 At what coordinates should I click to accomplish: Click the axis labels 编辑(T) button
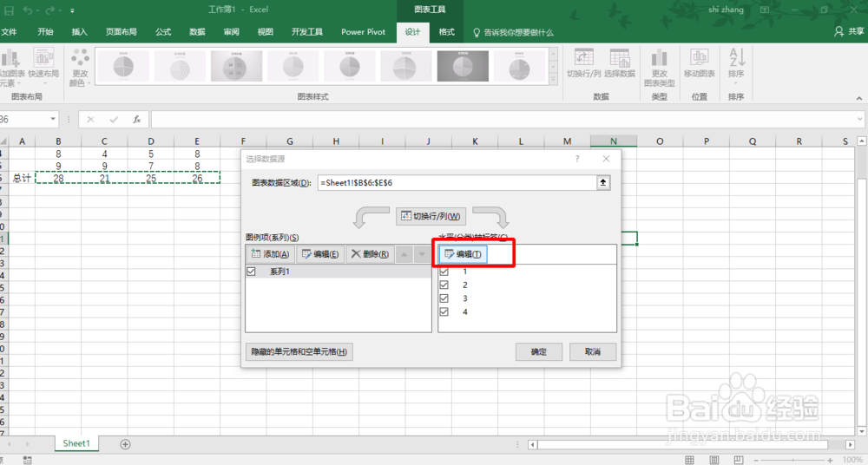point(464,254)
